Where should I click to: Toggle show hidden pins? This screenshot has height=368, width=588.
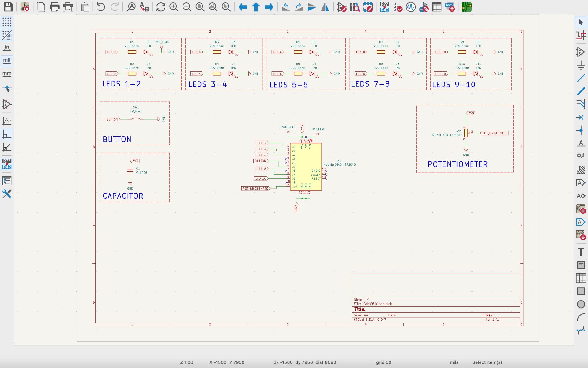pyautogui.click(x=7, y=104)
